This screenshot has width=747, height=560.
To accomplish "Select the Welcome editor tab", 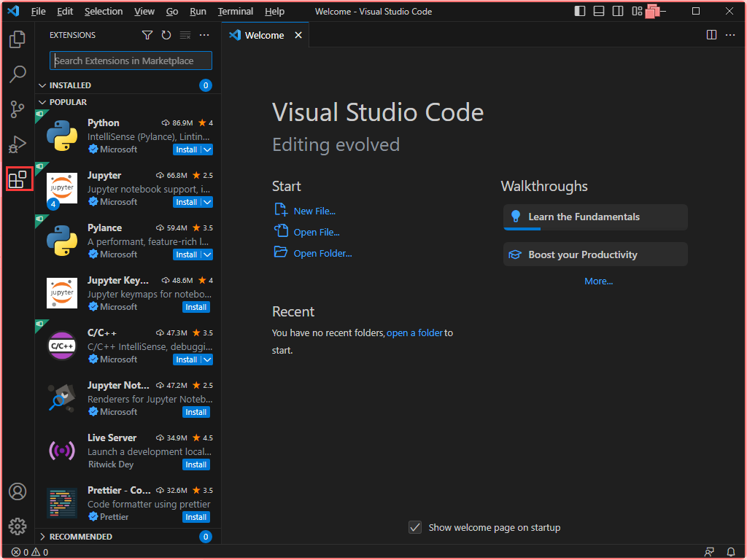I will coord(266,35).
